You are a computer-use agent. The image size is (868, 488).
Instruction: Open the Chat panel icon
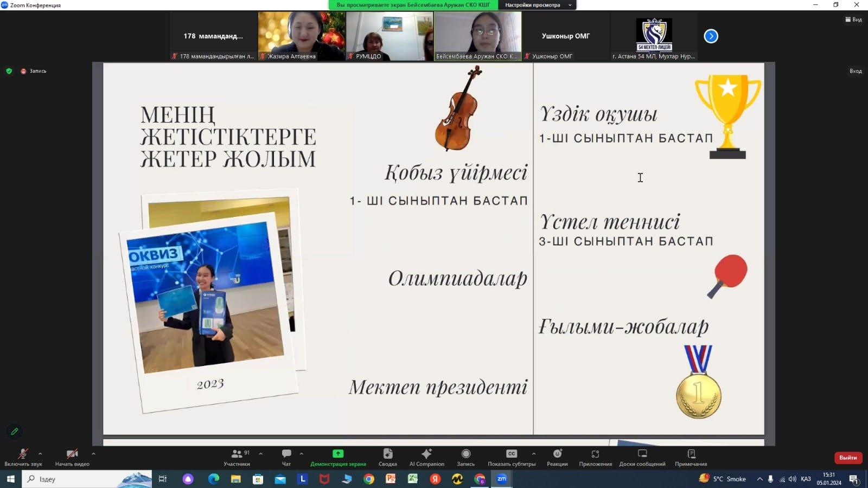point(286,457)
